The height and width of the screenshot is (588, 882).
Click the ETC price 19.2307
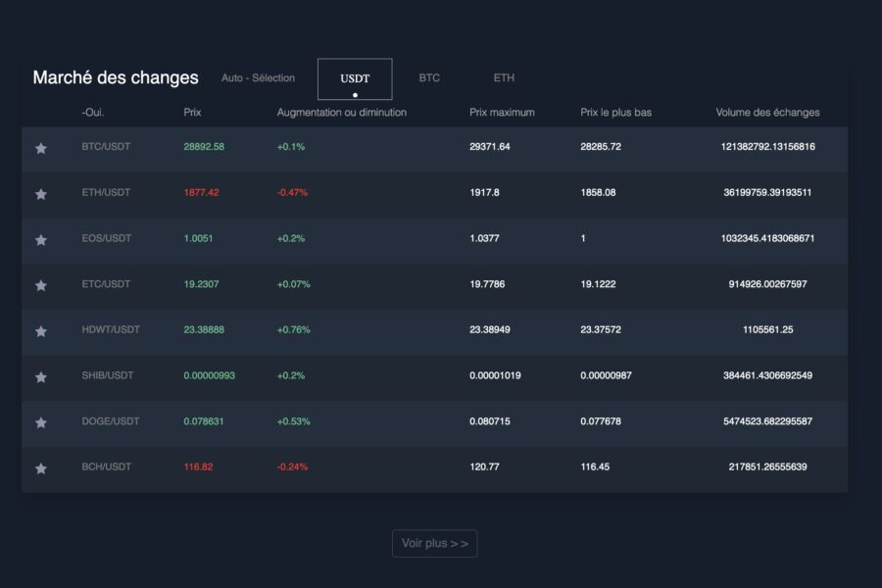[201, 284]
